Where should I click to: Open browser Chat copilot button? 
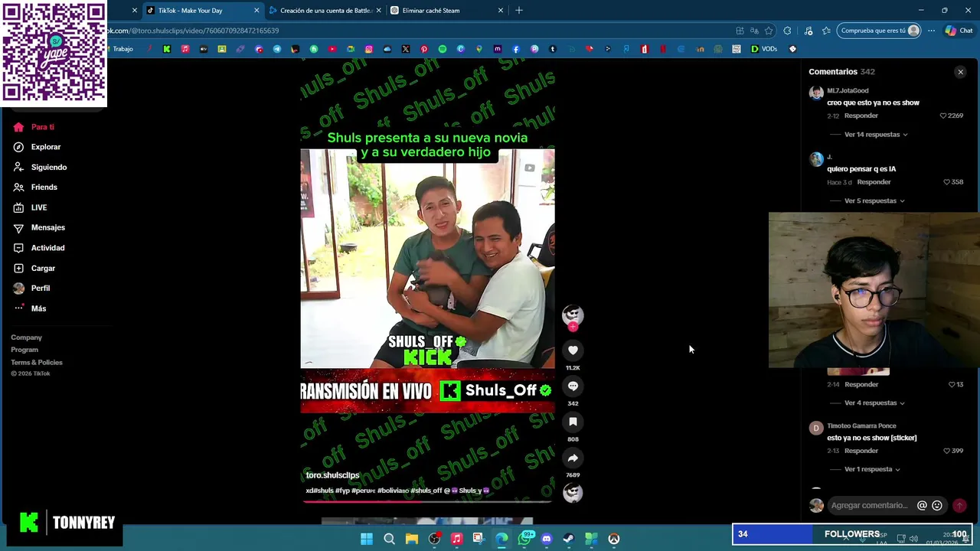click(x=959, y=31)
